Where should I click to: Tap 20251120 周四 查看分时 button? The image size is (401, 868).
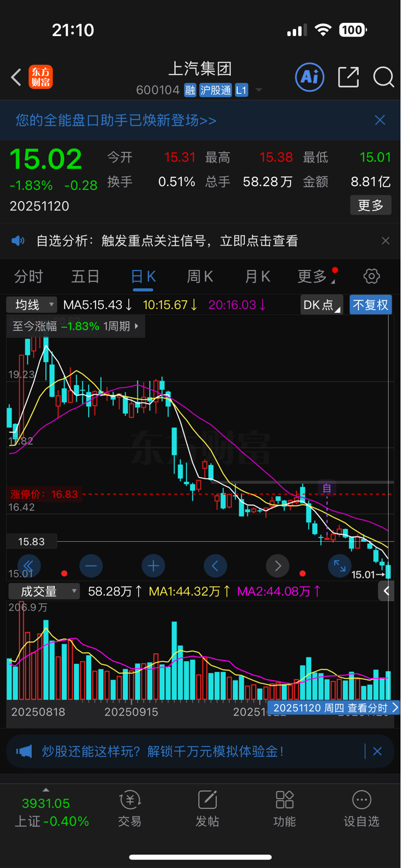click(334, 707)
